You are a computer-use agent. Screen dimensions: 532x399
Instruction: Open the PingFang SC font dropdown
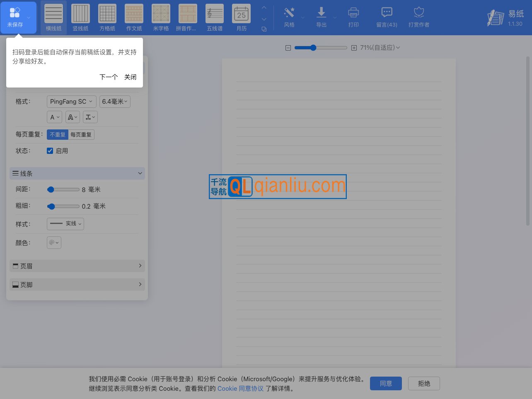[71, 101]
